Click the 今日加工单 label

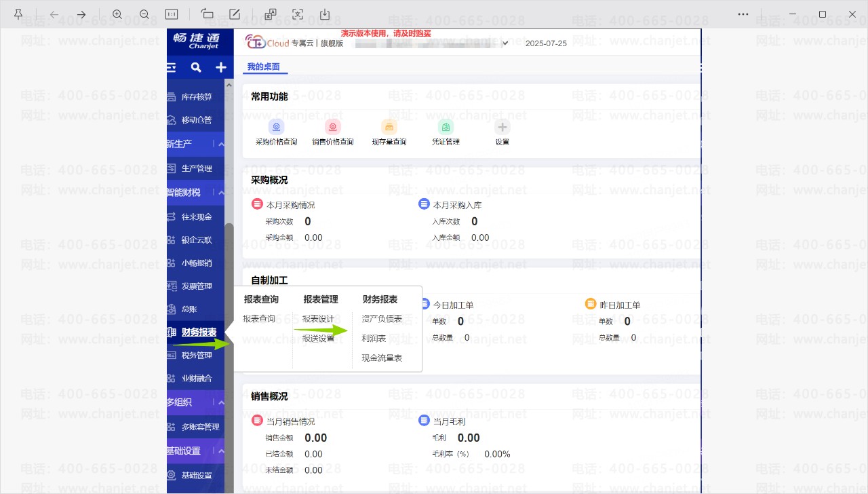pos(452,305)
